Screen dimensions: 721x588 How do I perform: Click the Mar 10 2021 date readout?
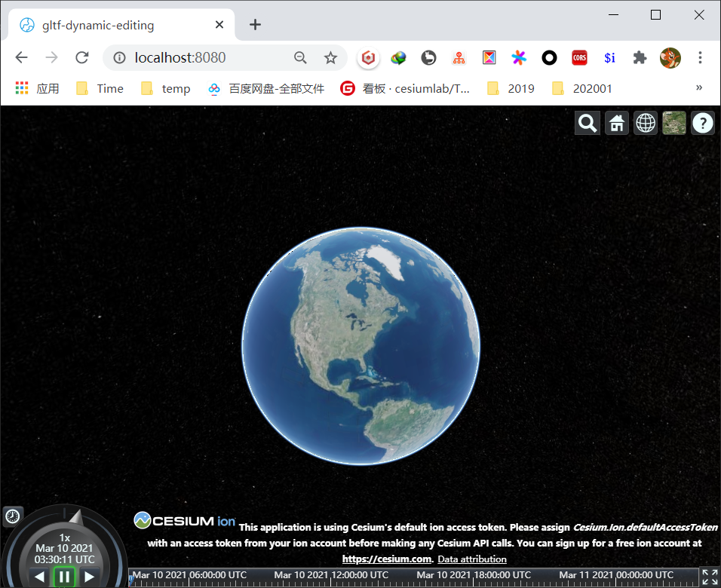[64, 548]
